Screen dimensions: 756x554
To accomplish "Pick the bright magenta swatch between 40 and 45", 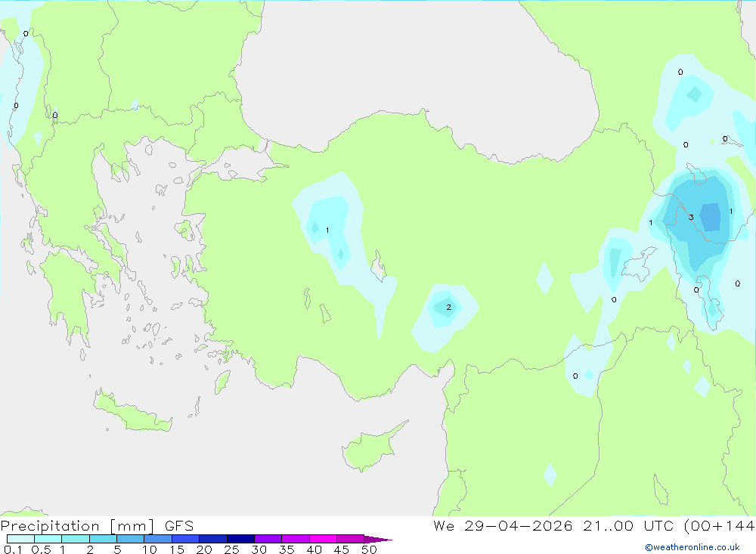I will click(323, 539).
